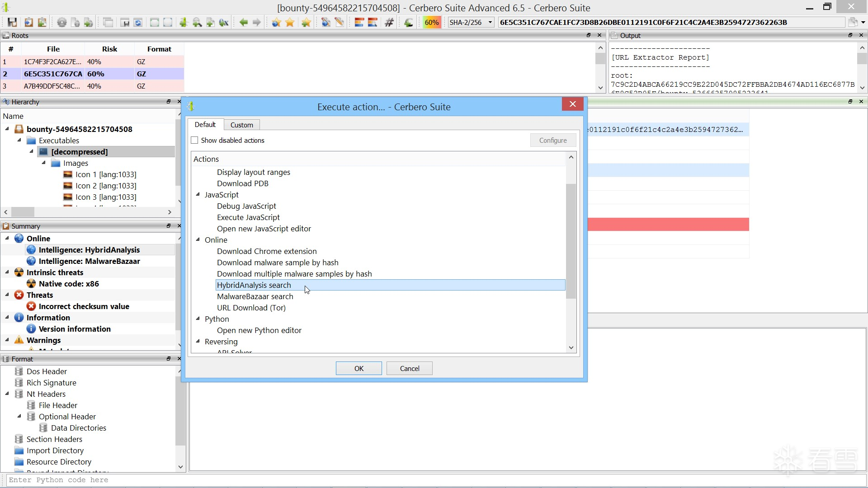Viewport: 868px width, 488px height.
Task: Click the 60% risk indicator
Action: [431, 22]
